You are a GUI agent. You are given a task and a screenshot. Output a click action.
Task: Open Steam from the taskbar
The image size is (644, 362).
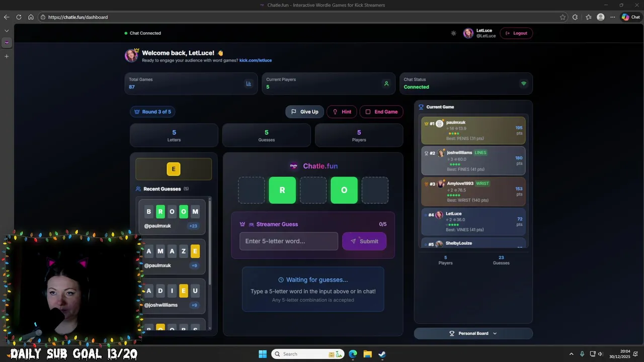click(x=382, y=354)
